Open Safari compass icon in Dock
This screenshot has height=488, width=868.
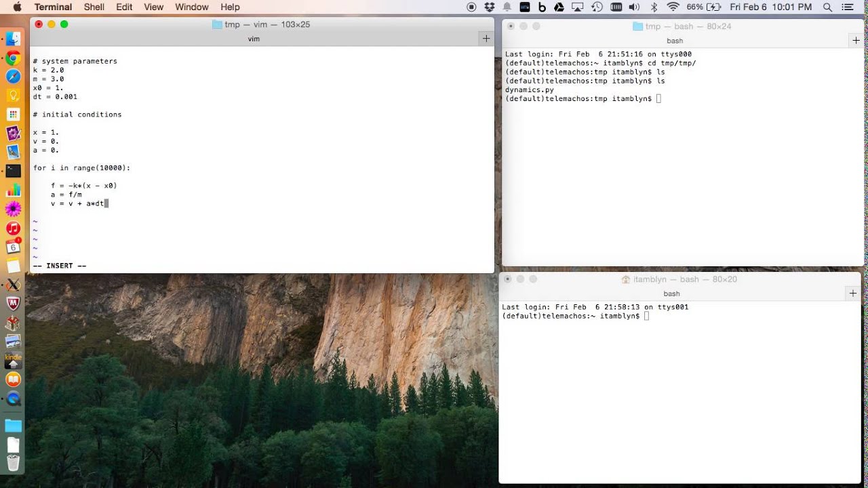pyautogui.click(x=13, y=77)
